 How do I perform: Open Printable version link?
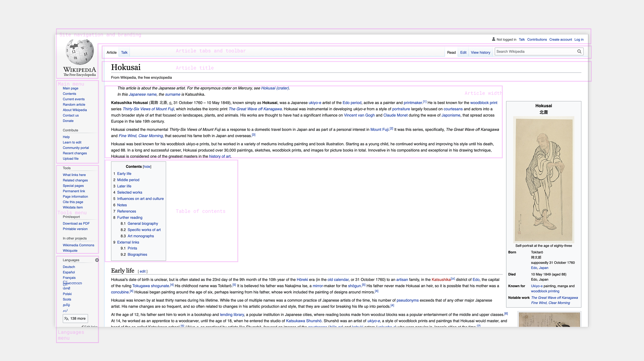click(x=75, y=229)
